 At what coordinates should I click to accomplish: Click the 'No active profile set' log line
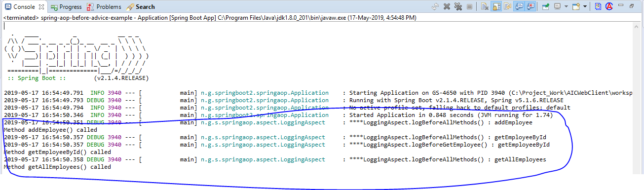287,108
